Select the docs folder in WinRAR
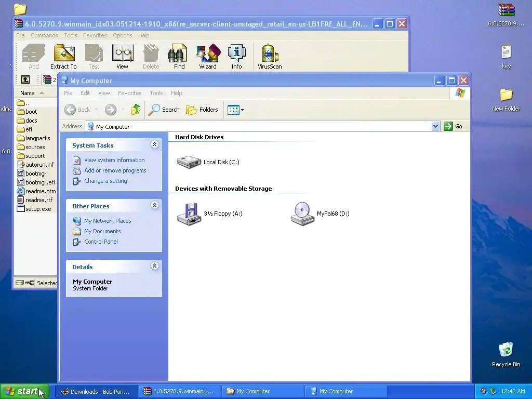The width and height of the screenshot is (532, 399). pyautogui.click(x=27, y=121)
